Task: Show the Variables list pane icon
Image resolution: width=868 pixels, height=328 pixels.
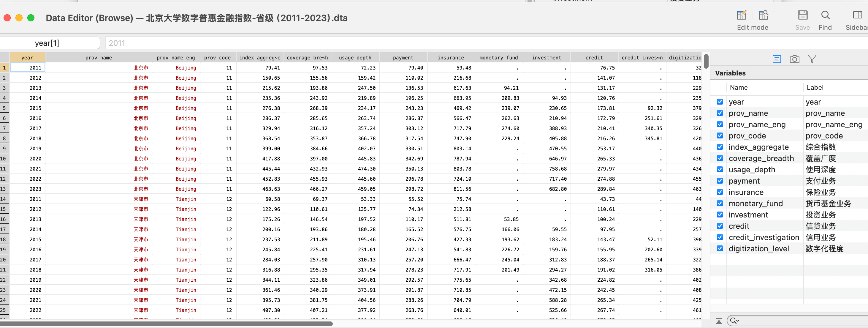Action: [x=777, y=59]
